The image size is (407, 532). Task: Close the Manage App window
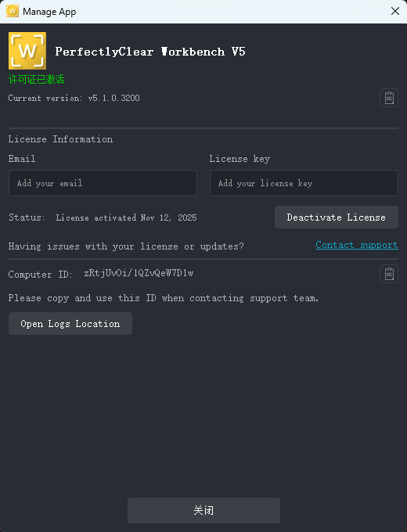pos(394,11)
